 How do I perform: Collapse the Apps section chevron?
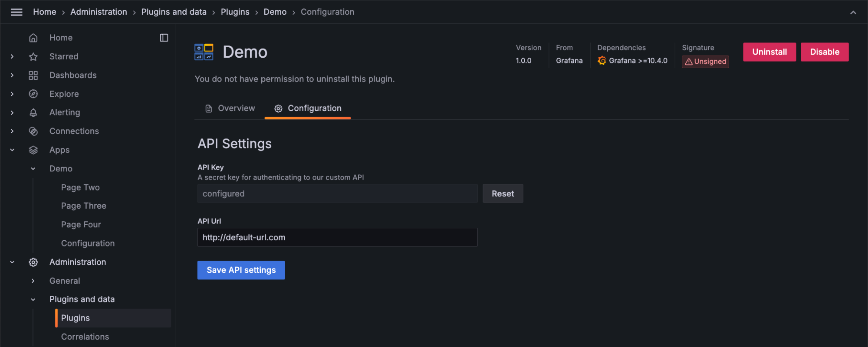pyautogui.click(x=12, y=150)
